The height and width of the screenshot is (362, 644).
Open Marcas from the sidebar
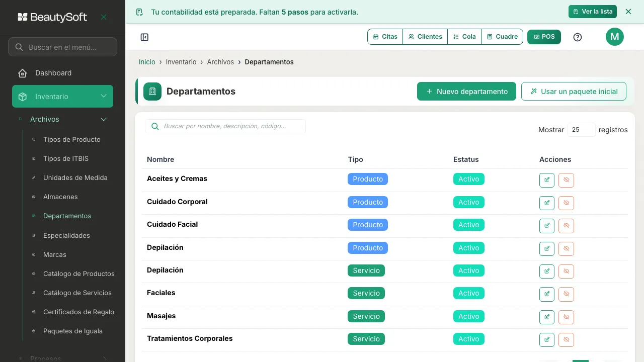[x=55, y=254]
